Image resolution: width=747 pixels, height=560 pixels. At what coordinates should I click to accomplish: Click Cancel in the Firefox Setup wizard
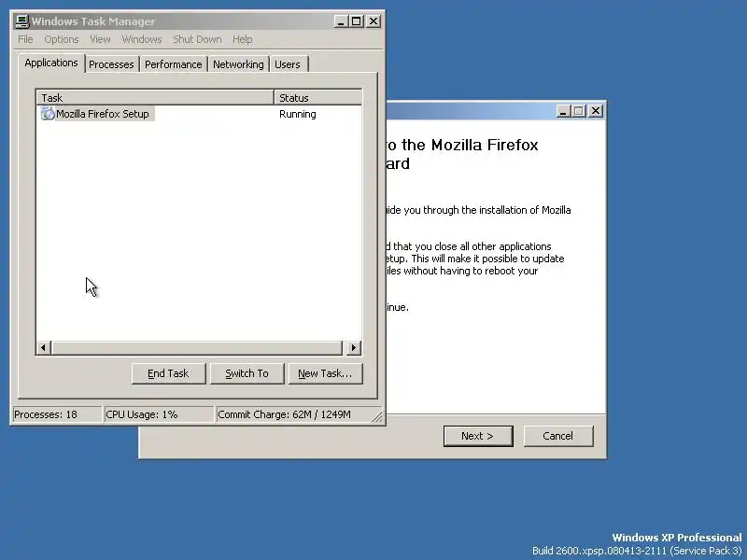(x=558, y=436)
